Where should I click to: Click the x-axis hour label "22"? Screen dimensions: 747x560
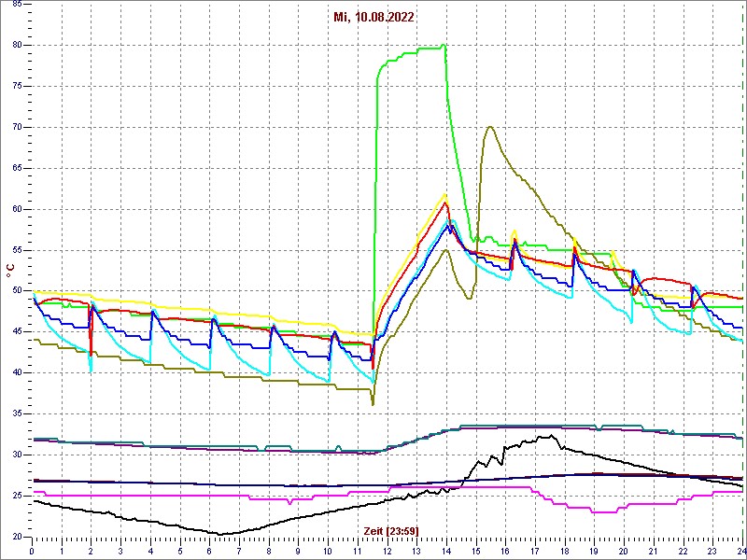tap(683, 551)
